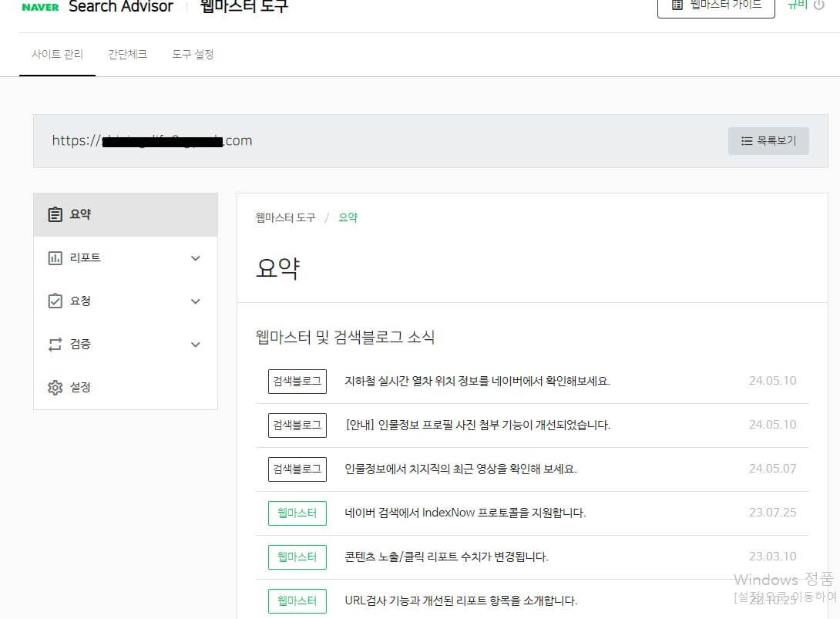The width and height of the screenshot is (840, 619).
Task: Open the 도구 설정 tab
Action: [193, 54]
